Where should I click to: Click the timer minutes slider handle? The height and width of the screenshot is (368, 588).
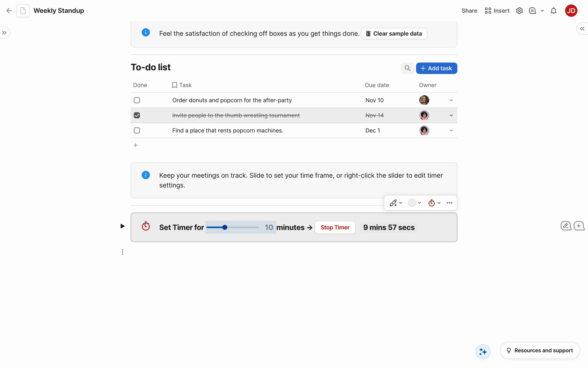click(225, 227)
